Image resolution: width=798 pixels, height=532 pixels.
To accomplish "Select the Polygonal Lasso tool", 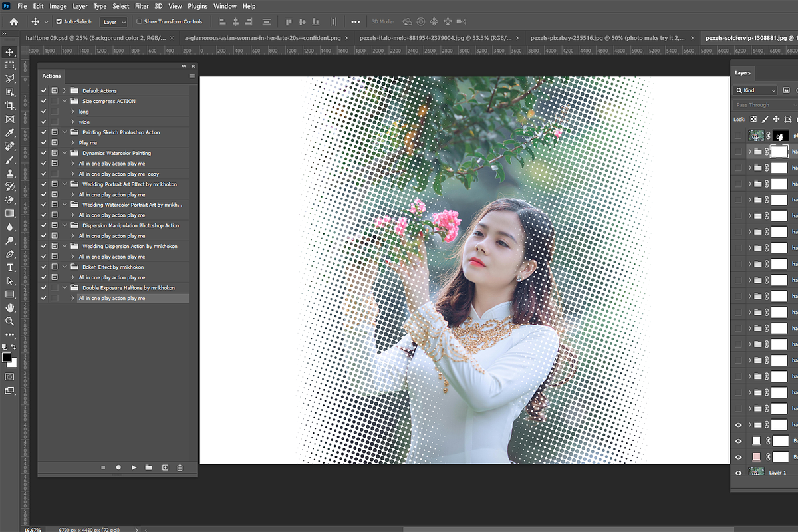I will click(10, 78).
